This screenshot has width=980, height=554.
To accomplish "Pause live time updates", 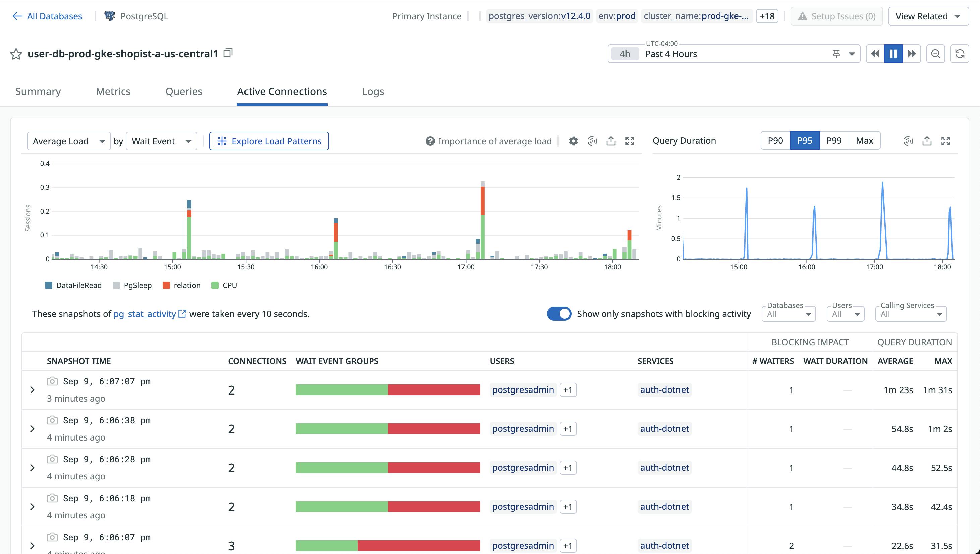I will click(x=893, y=54).
